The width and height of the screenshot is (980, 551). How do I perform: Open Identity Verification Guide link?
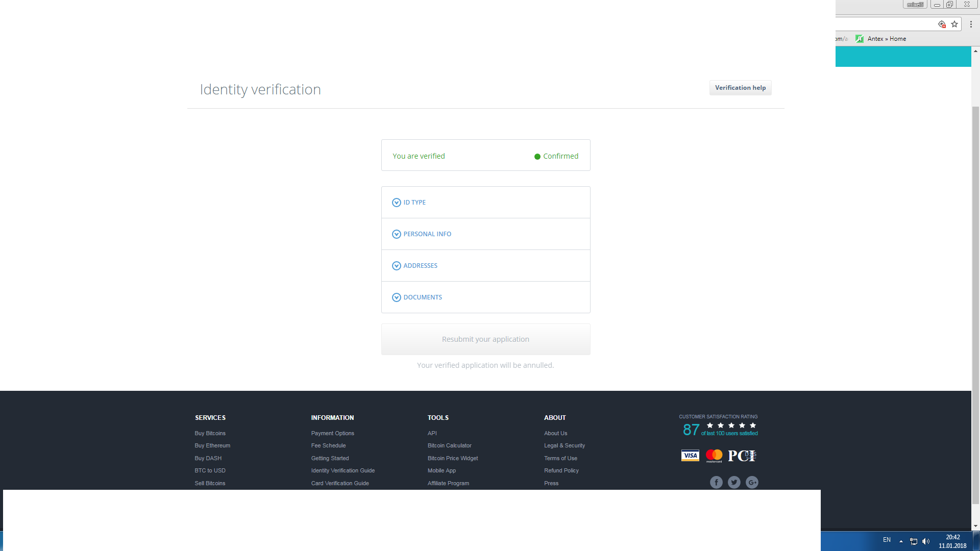tap(343, 470)
